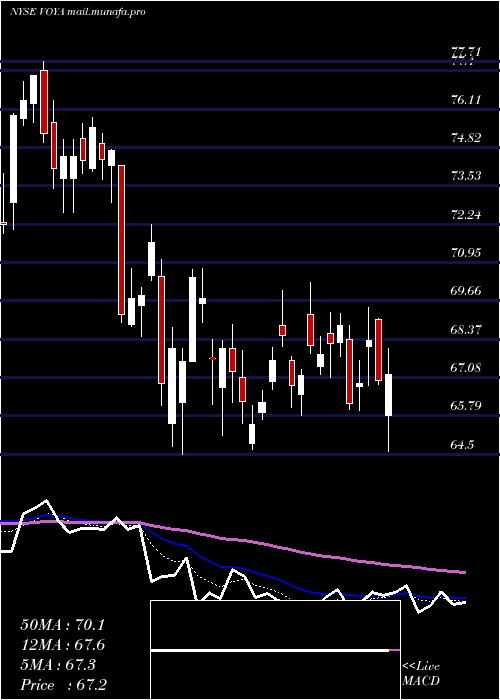Click the Price : 67.2 readout
Image resolution: width=500 pixels, height=700 pixels.
click(x=62, y=685)
